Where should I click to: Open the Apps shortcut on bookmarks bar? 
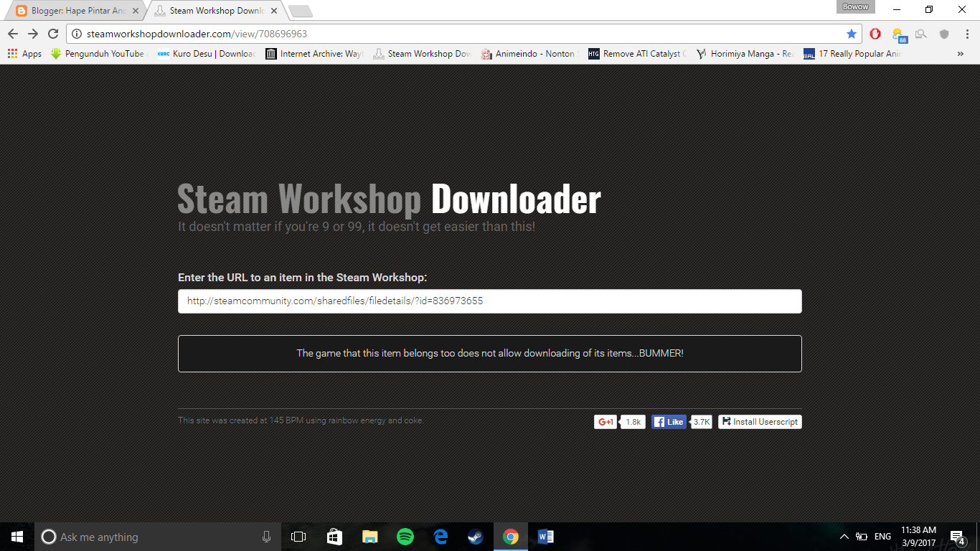[x=24, y=53]
